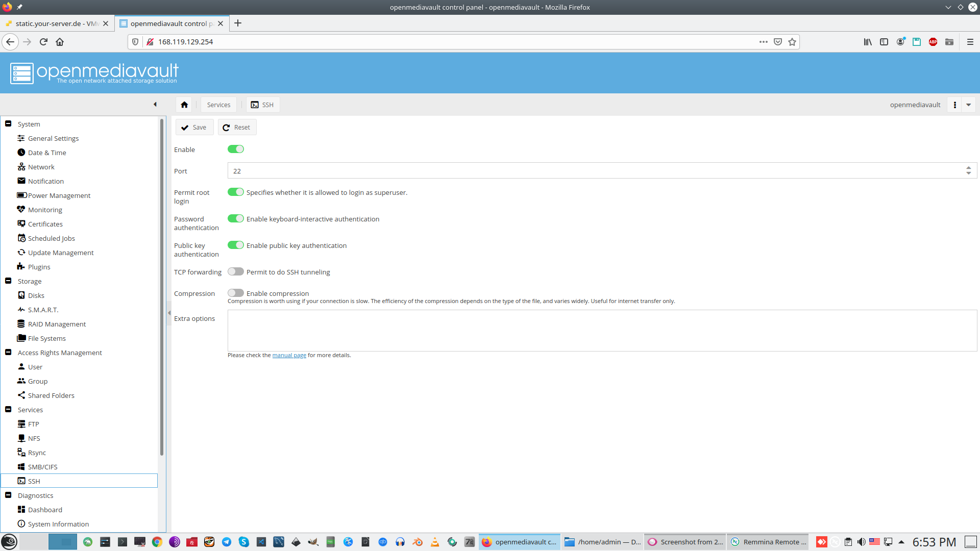Click the home icon in breadcrumb bar
980x551 pixels.
[184, 105]
